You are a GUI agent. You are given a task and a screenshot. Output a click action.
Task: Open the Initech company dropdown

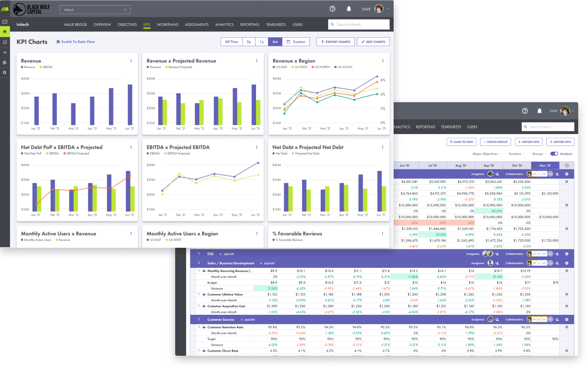[x=95, y=9]
